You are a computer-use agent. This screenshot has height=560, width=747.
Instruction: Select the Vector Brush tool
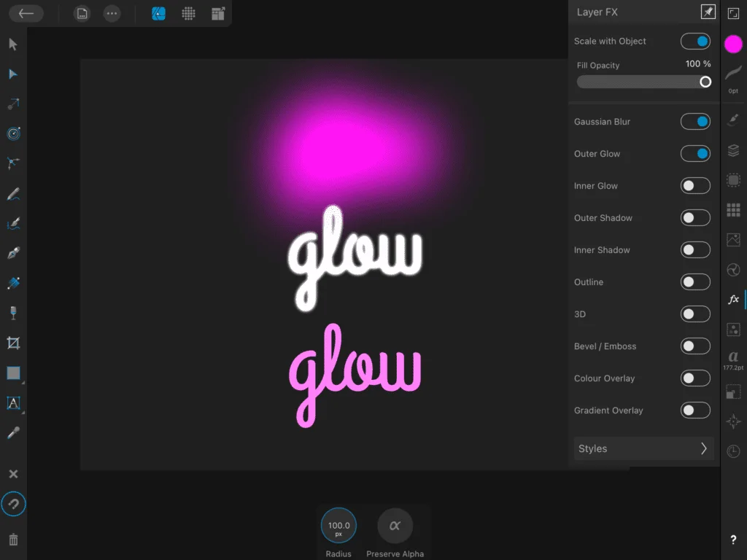(x=13, y=223)
